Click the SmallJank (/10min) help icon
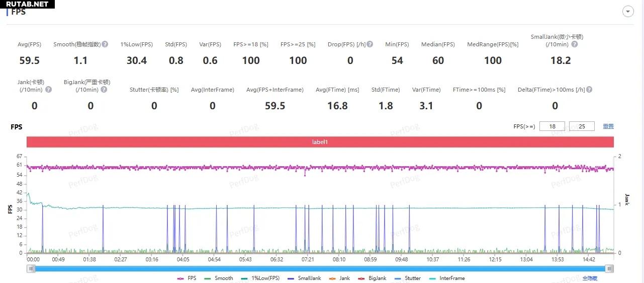The image size is (644, 283). pyautogui.click(x=574, y=44)
